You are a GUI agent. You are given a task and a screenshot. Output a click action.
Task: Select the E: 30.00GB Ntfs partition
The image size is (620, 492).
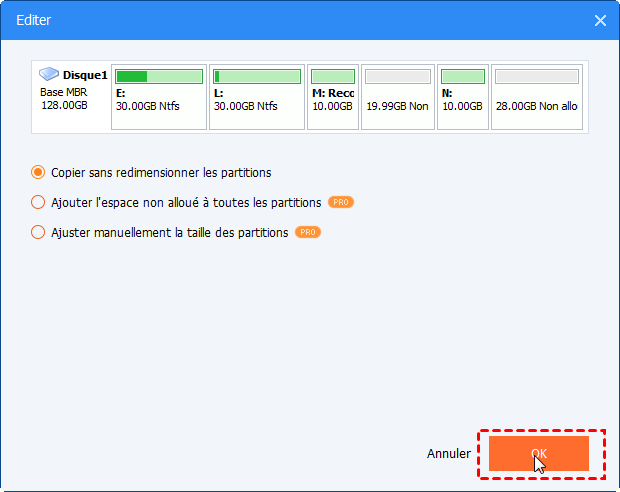(x=159, y=97)
